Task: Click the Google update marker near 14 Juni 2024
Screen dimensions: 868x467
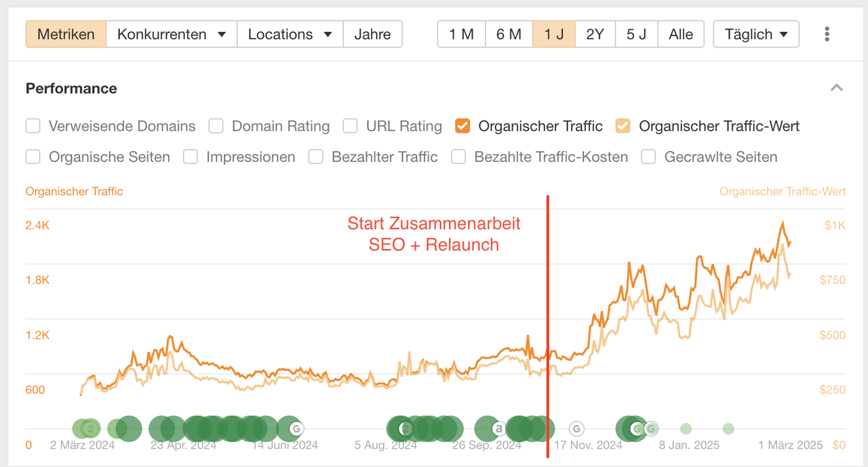Action: click(x=296, y=428)
